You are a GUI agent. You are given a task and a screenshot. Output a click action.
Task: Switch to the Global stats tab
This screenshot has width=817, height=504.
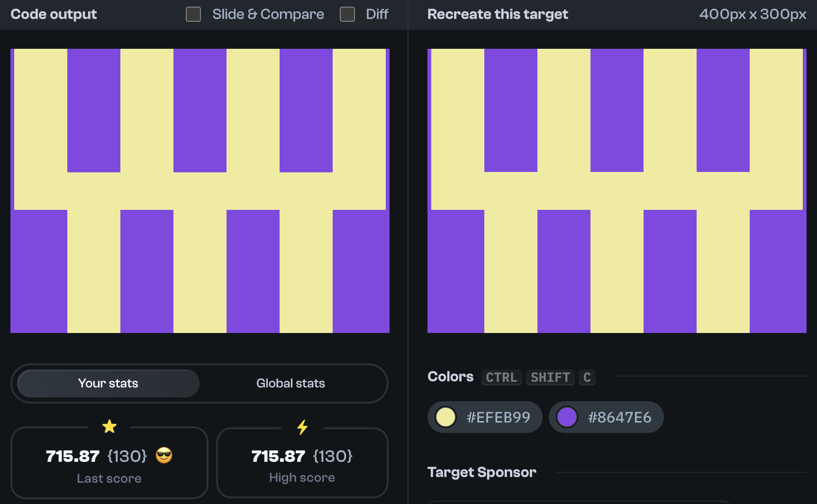click(290, 383)
